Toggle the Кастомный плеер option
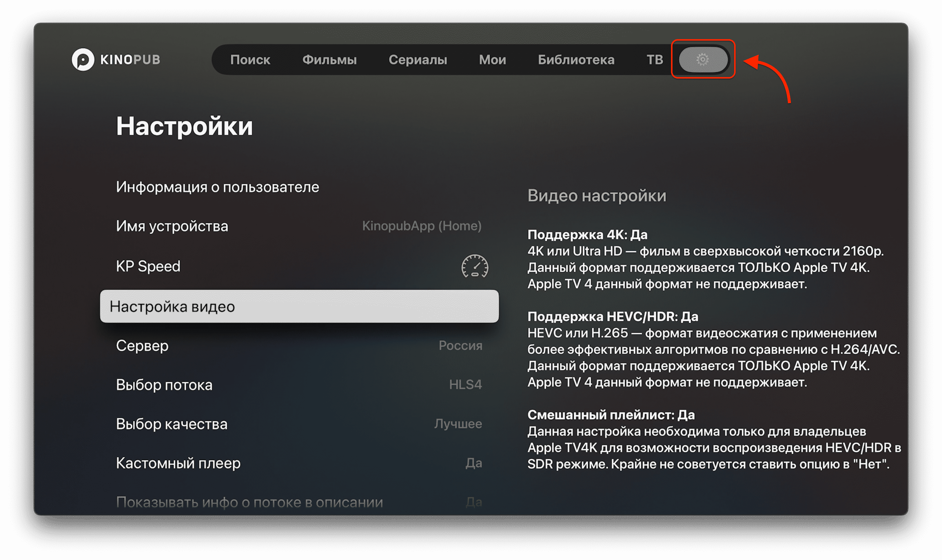The image size is (942, 560). pyautogui.click(x=299, y=463)
